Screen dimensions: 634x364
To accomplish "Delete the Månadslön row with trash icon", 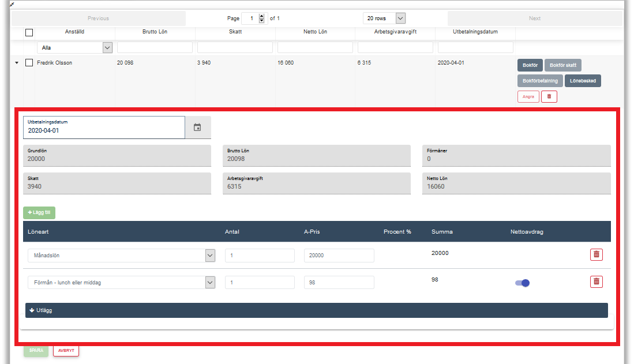I will [596, 254].
